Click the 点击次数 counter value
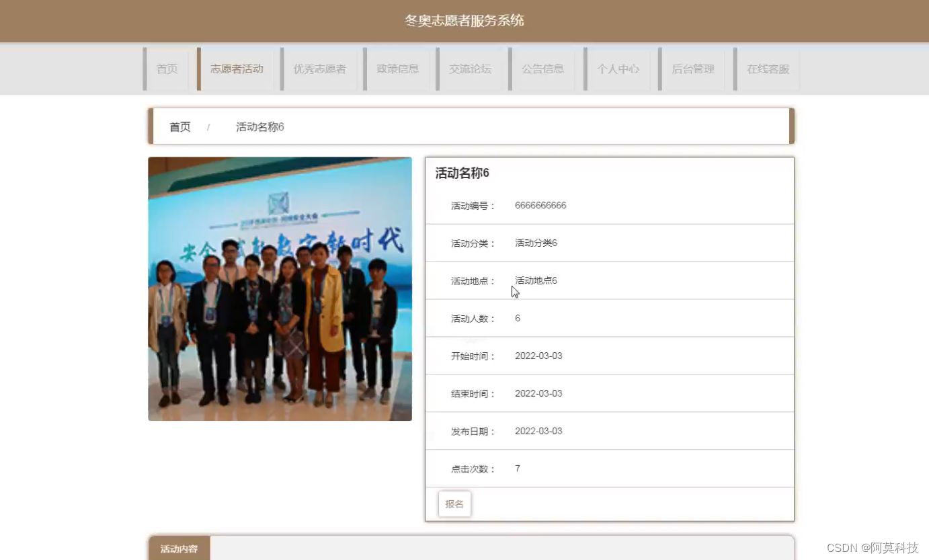 517,469
